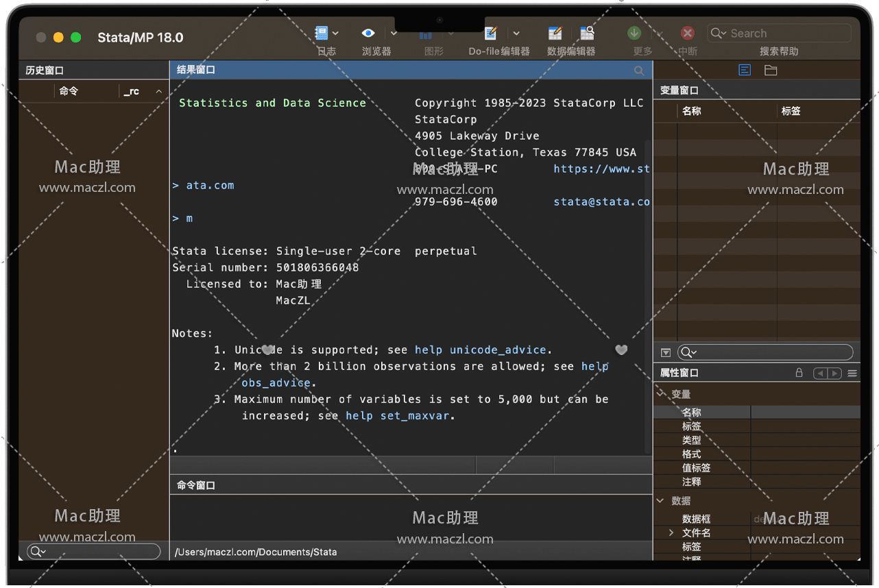Toggle the lock icon in 属性窗口
Screen dimensions: 879x588
click(x=799, y=373)
